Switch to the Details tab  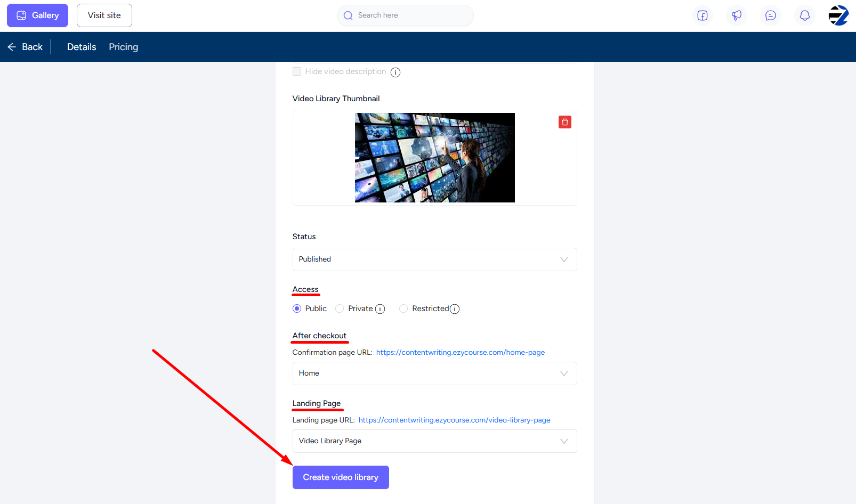(82, 47)
